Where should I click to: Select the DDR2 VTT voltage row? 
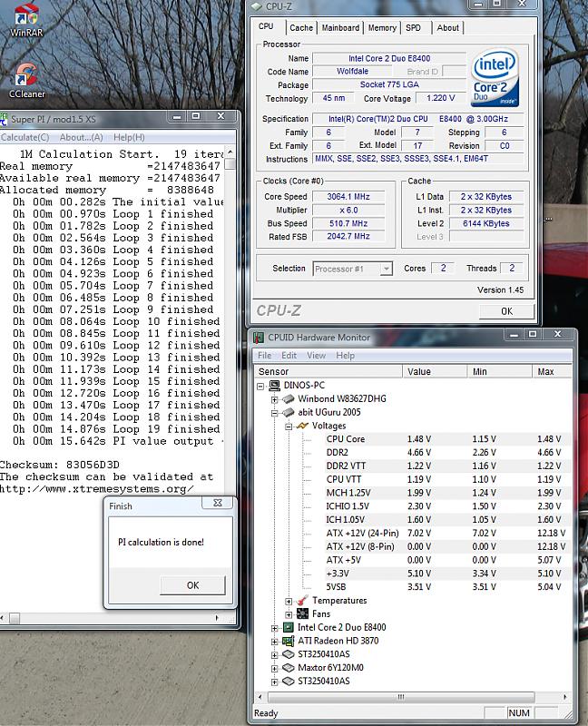(447, 466)
